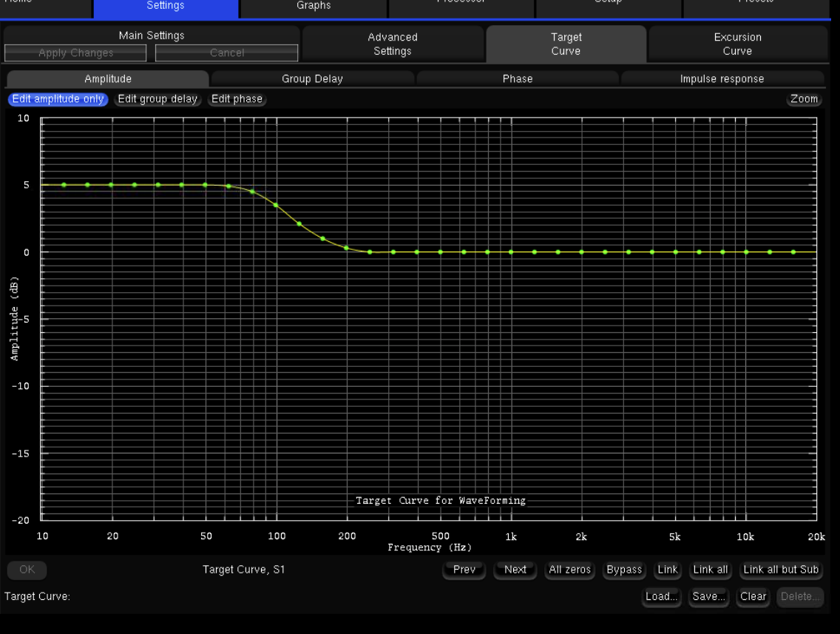Select the Phase graph tab
Image resolution: width=840 pixels, height=634 pixels.
tap(517, 79)
